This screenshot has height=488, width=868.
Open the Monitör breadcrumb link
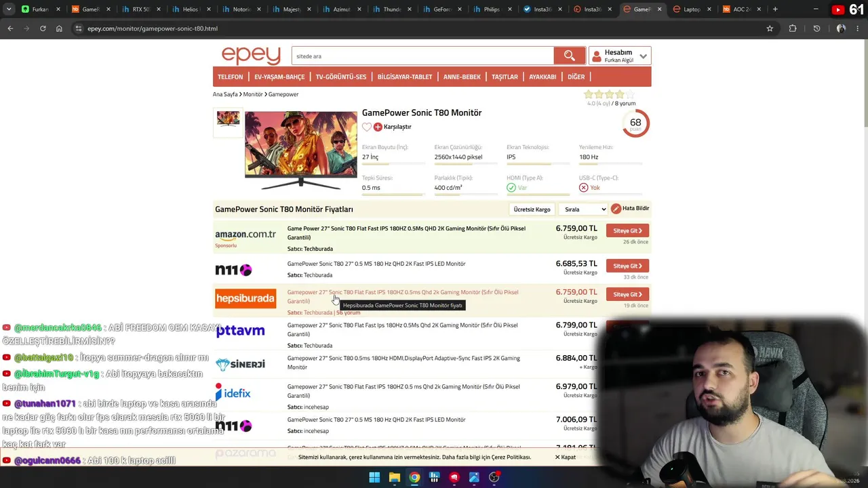pos(253,94)
